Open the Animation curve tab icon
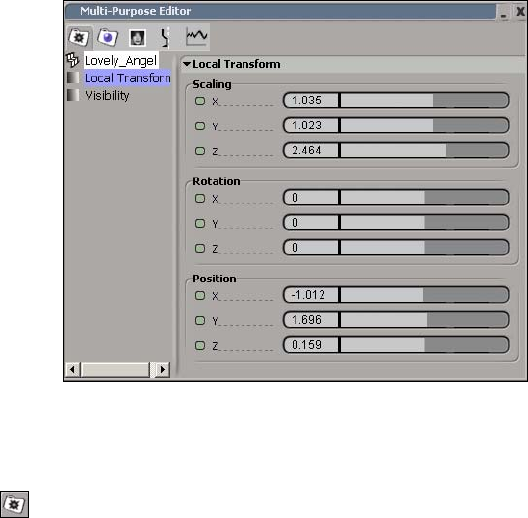The width and height of the screenshot is (528, 518). 197,36
